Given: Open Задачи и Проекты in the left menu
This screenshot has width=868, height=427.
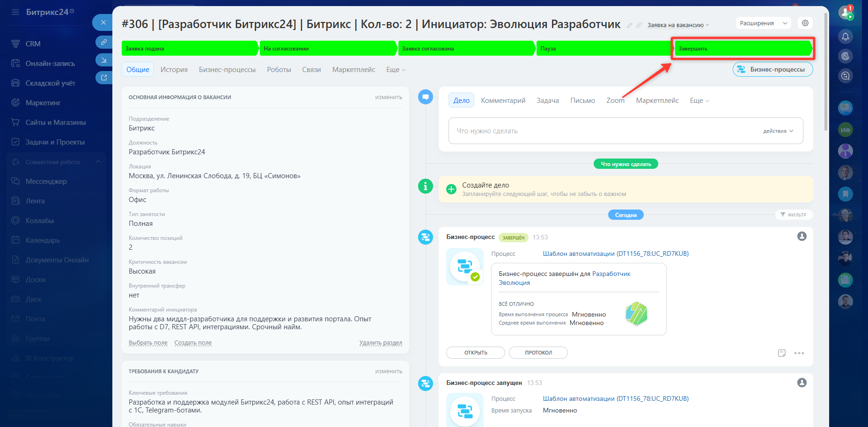Looking at the screenshot, I should pyautogui.click(x=56, y=142).
